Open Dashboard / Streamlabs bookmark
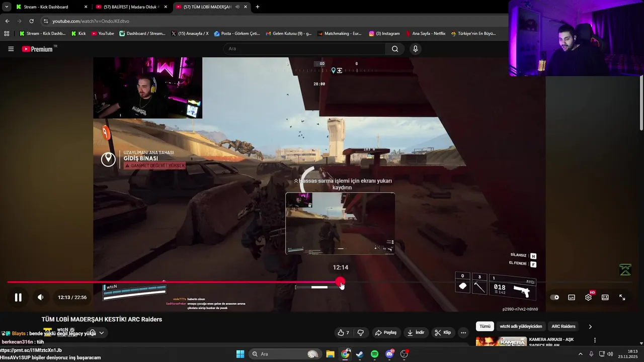 (x=142, y=34)
